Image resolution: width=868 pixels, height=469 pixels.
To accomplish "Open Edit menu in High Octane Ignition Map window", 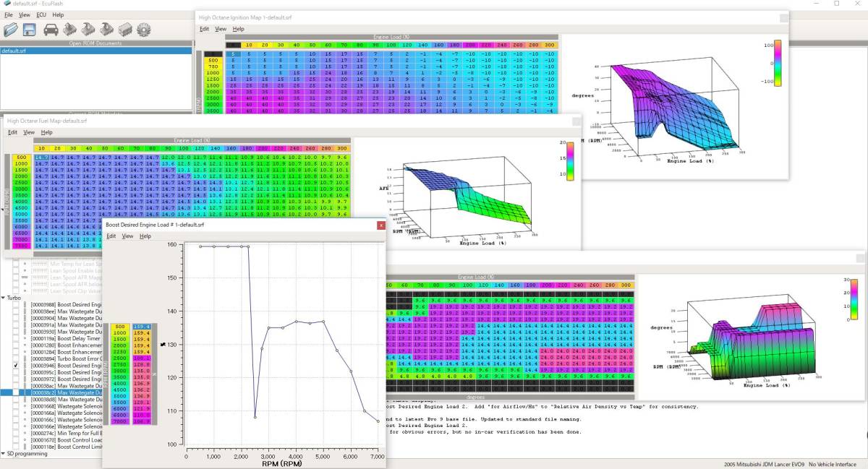I will 204,29.
